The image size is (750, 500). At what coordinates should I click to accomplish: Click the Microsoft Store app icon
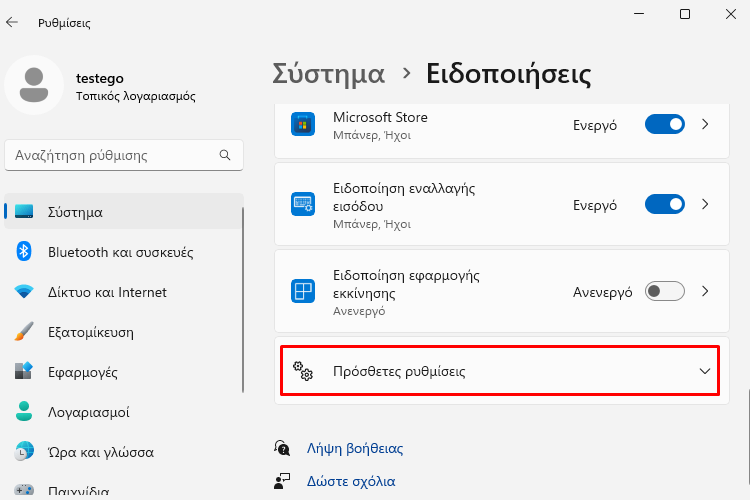[303, 124]
